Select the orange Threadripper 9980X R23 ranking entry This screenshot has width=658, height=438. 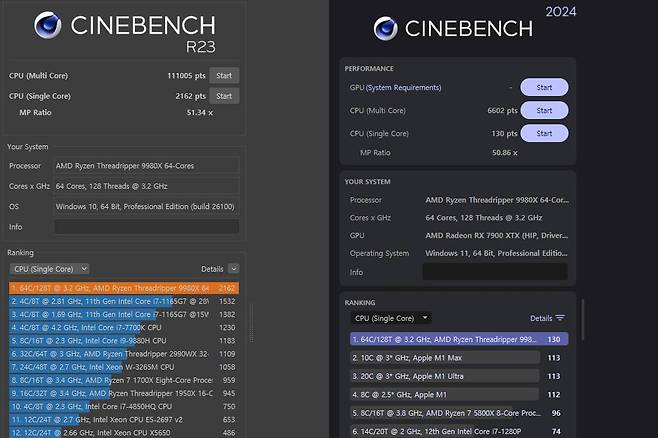coord(124,288)
